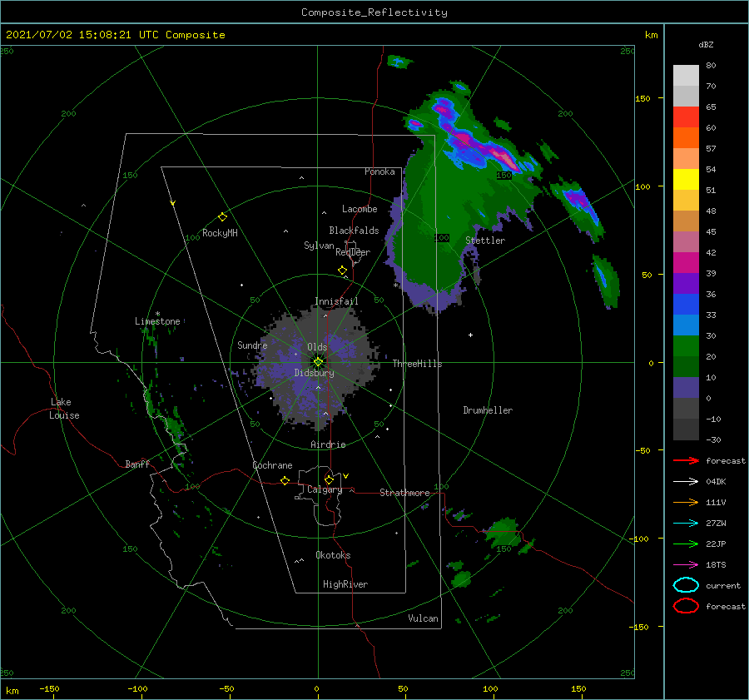The image size is (749, 700).
Task: Click the Drumheller town label
Action: [488, 410]
